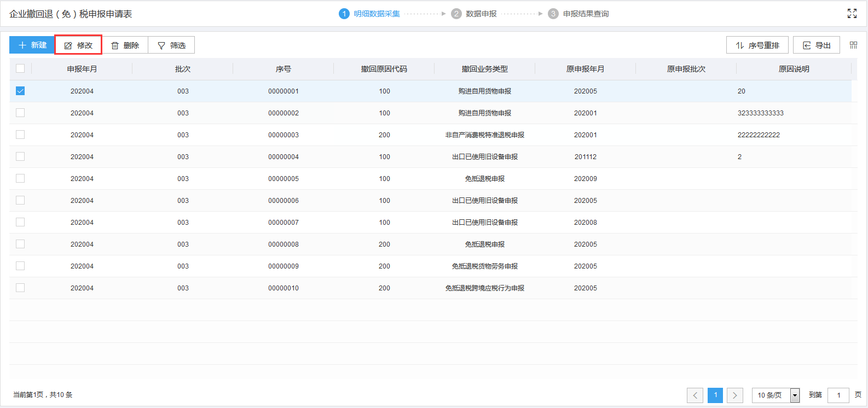This screenshot has width=868, height=408.
Task: Click the jump-to-page input field
Action: [x=838, y=395]
